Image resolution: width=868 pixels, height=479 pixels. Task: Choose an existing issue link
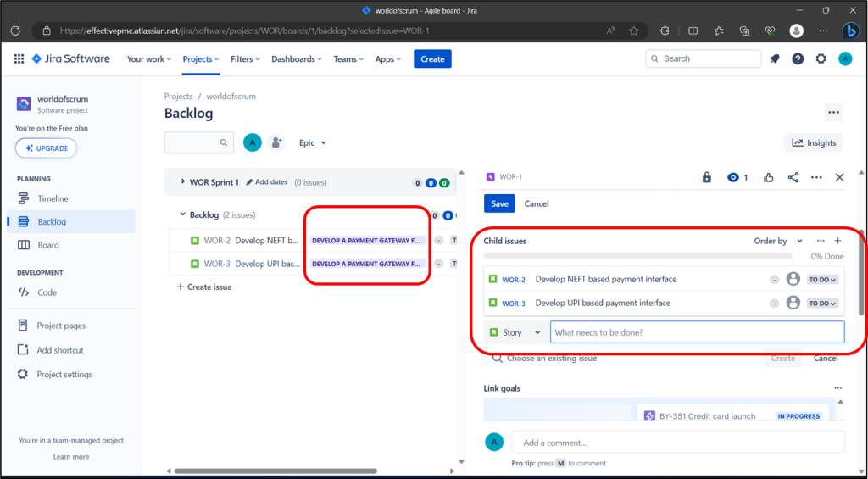pyautogui.click(x=545, y=359)
